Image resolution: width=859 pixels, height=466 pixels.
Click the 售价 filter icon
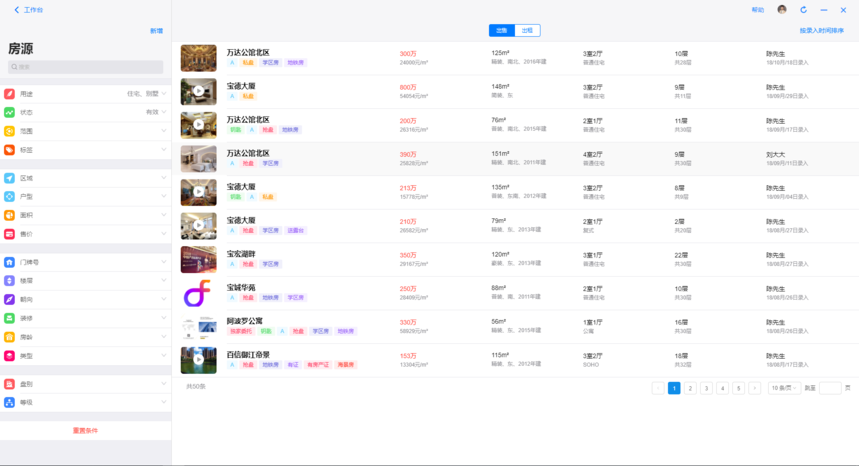9,234
